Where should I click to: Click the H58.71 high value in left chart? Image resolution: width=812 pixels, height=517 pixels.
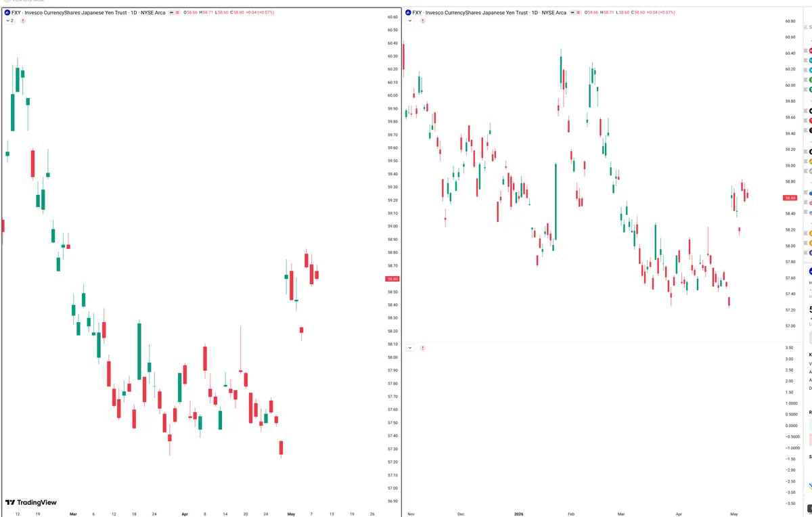point(206,13)
